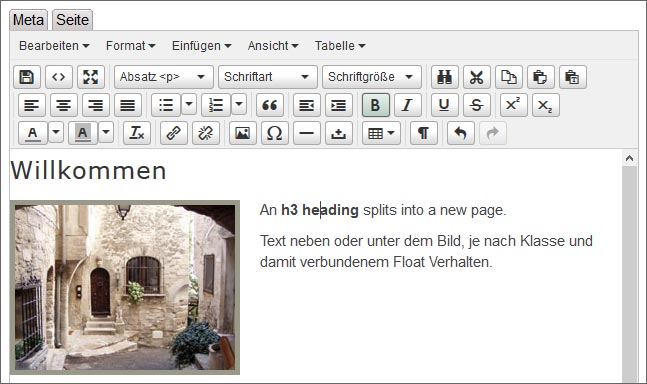Image resolution: width=647 pixels, height=384 pixels.
Task: Click the Save icon in the toolbar
Action: coord(27,77)
